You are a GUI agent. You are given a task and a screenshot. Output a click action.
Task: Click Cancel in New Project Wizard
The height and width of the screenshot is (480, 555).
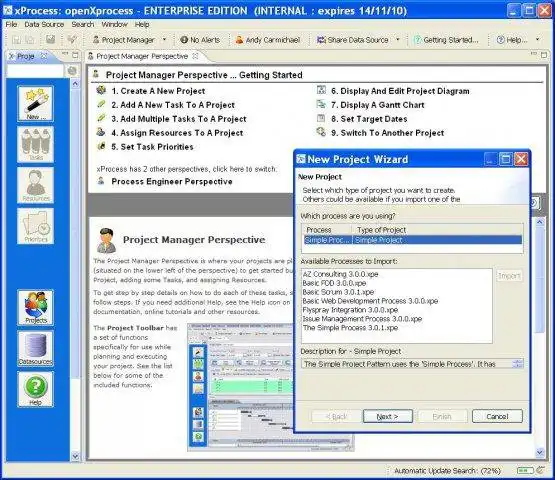click(497, 416)
